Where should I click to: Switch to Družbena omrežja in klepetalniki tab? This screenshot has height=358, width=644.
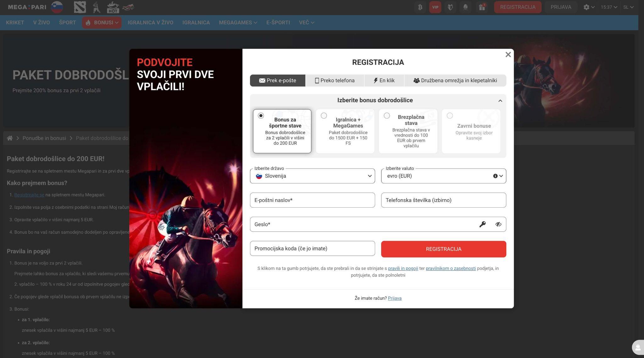pos(455,81)
